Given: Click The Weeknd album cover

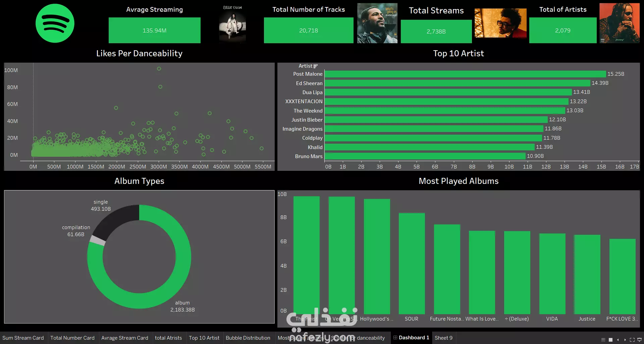Looking at the screenshot, I should click(500, 23).
